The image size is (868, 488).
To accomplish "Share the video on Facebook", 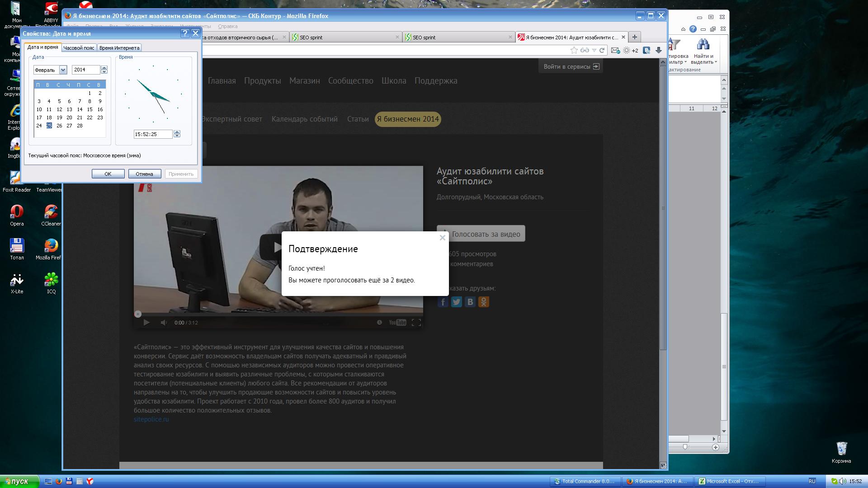I will click(443, 302).
